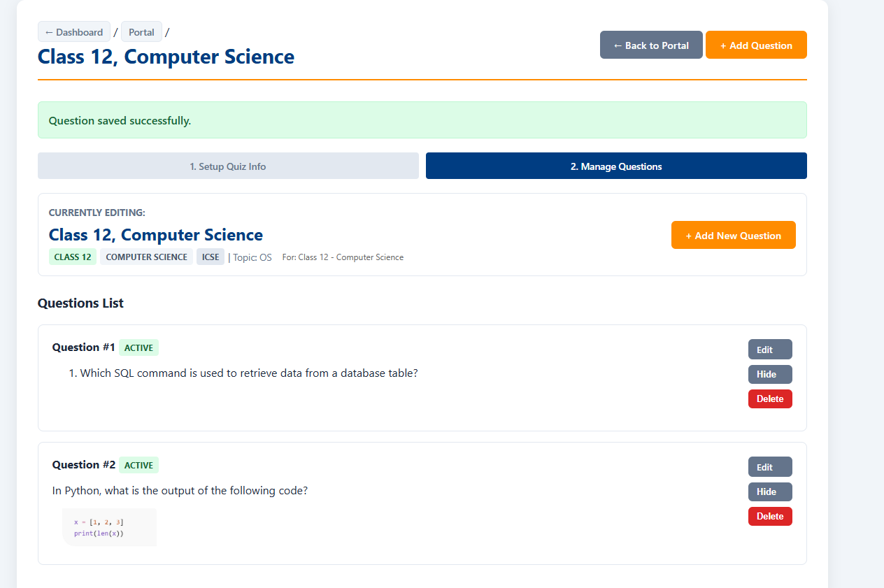Switch to Setup Quiz Info tab

point(228,166)
